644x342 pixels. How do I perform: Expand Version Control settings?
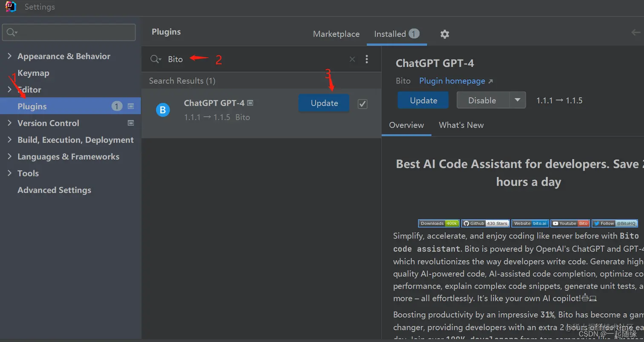tap(9, 123)
